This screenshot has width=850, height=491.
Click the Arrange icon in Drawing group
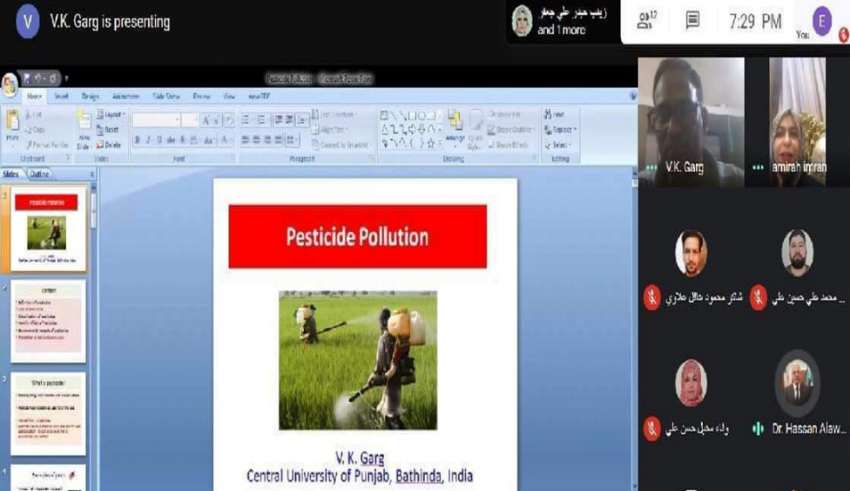click(x=455, y=124)
